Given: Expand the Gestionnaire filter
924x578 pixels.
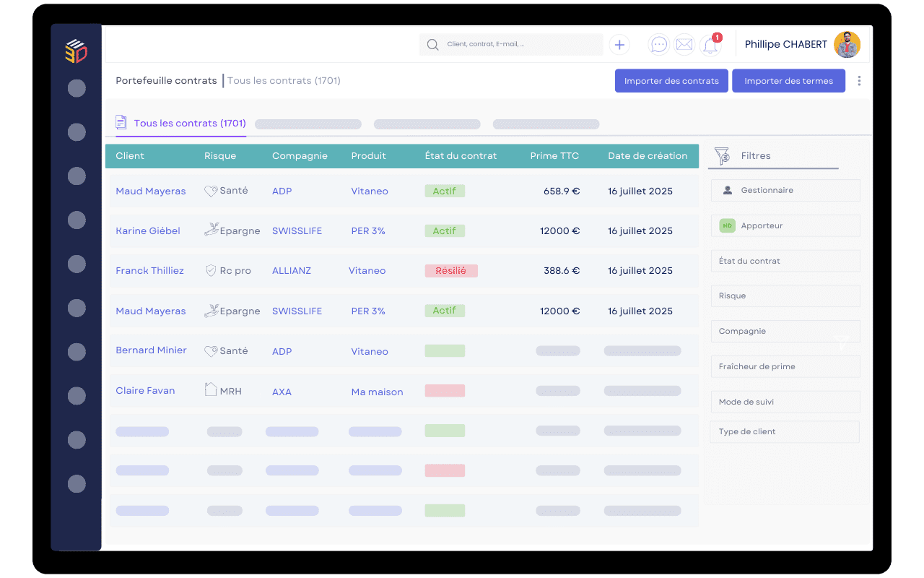Looking at the screenshot, I should [785, 191].
